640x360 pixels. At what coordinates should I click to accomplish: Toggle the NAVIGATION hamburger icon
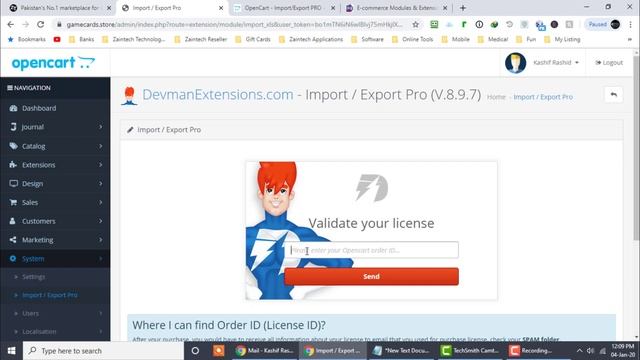coord(10,88)
